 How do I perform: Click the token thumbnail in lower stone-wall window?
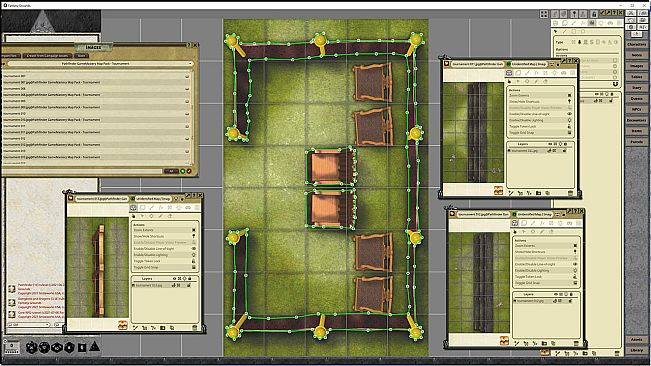pos(504,341)
